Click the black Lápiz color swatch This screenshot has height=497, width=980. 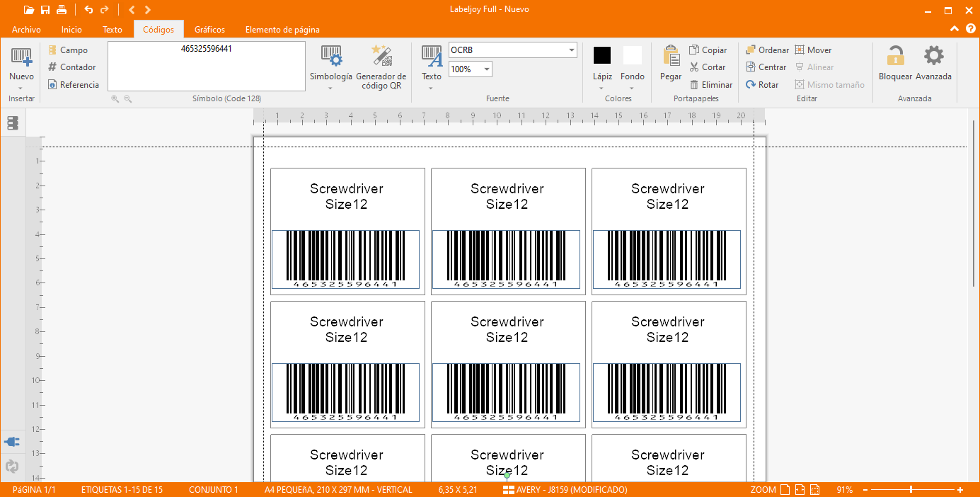tap(602, 55)
